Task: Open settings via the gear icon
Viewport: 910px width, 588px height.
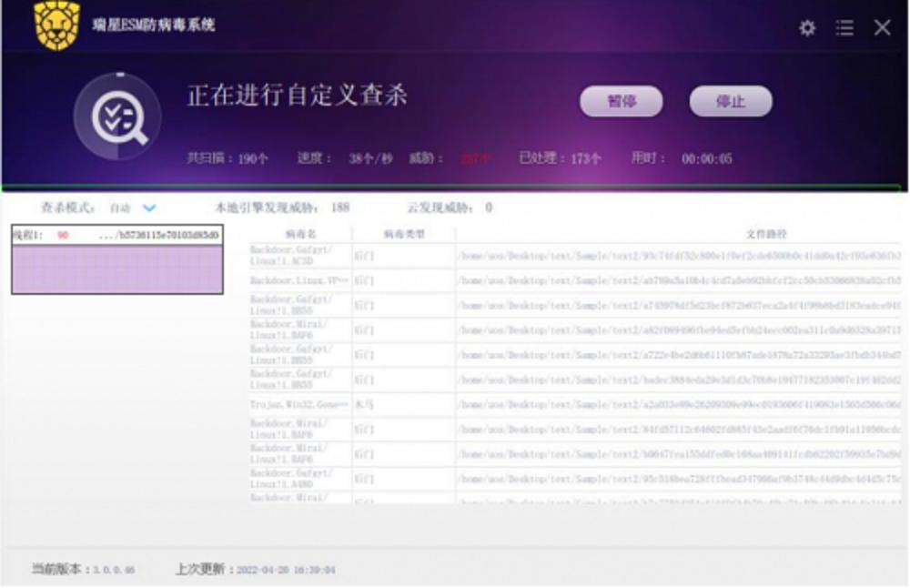Action: (807, 28)
